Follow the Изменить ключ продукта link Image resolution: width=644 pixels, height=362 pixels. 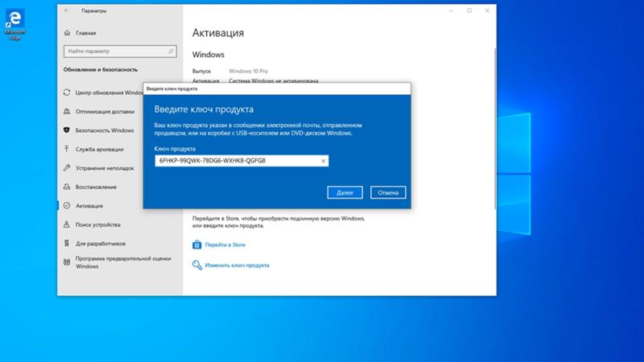pyautogui.click(x=237, y=265)
